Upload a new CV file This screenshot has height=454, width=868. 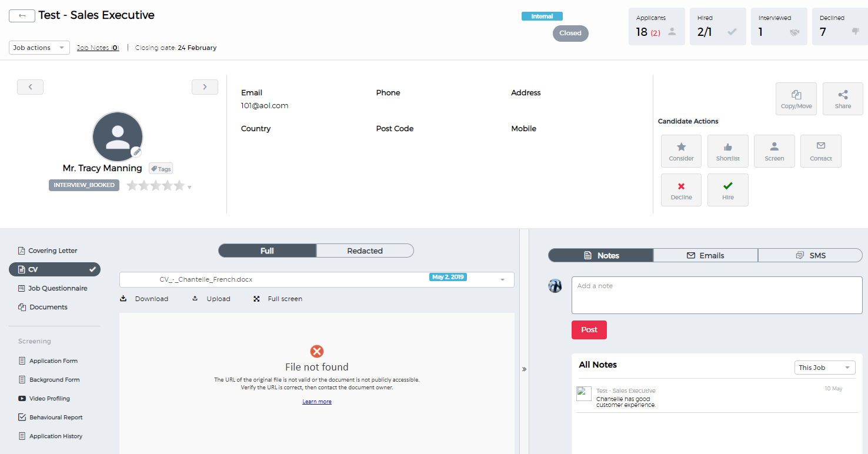pyautogui.click(x=211, y=299)
